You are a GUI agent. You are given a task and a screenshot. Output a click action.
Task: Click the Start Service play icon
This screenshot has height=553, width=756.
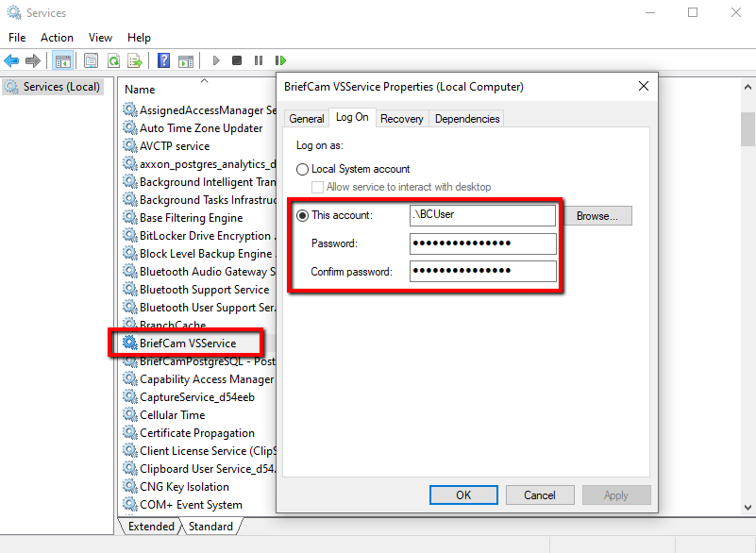tap(216, 60)
